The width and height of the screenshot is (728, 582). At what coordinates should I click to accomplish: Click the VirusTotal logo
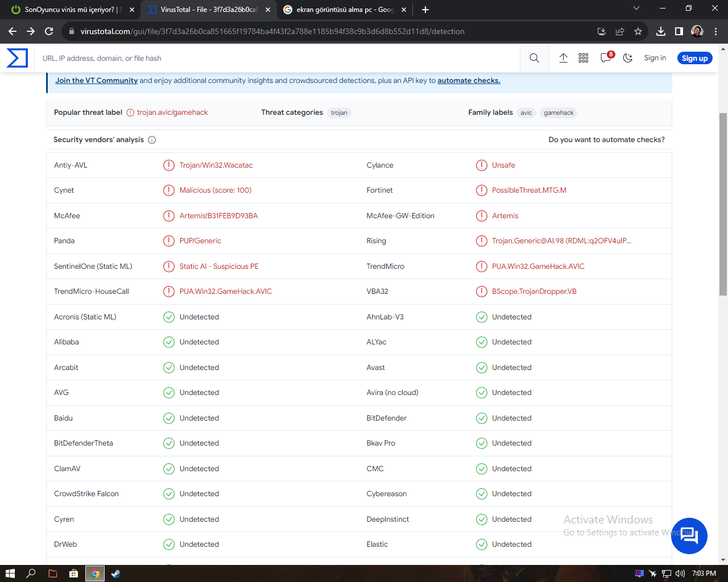pos(18,58)
